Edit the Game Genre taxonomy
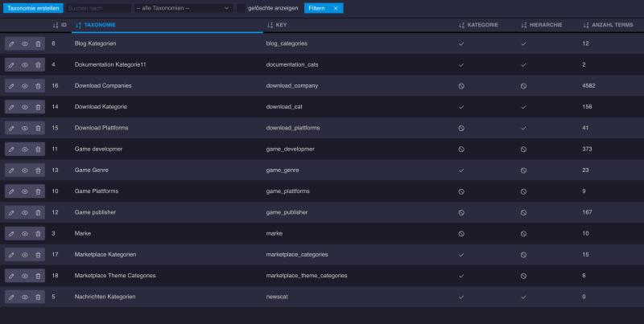Image resolution: width=644 pixels, height=324 pixels. [x=11, y=170]
